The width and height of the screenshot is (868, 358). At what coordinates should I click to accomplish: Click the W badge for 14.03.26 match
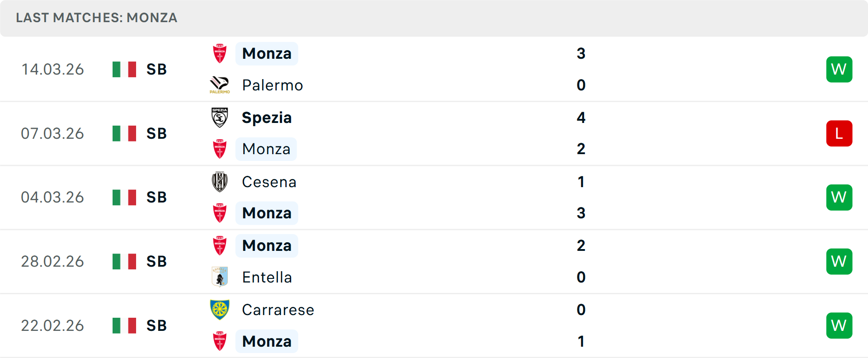pos(839,69)
